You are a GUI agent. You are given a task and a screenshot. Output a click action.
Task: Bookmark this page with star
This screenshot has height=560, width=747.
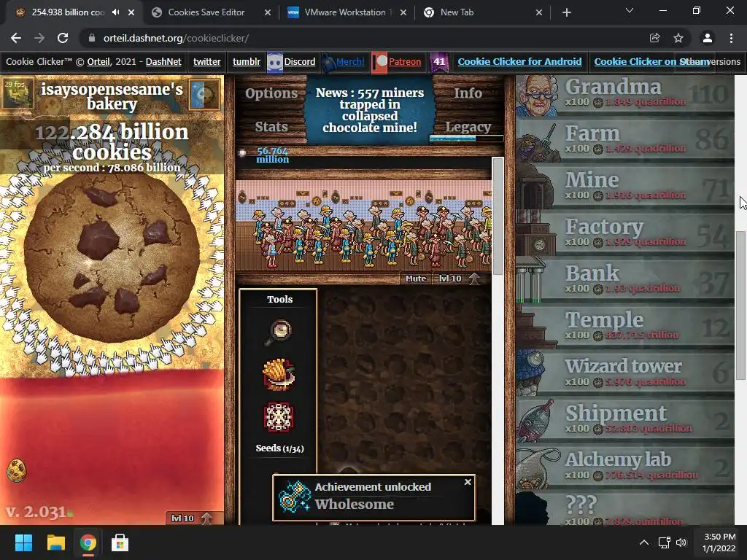(678, 38)
